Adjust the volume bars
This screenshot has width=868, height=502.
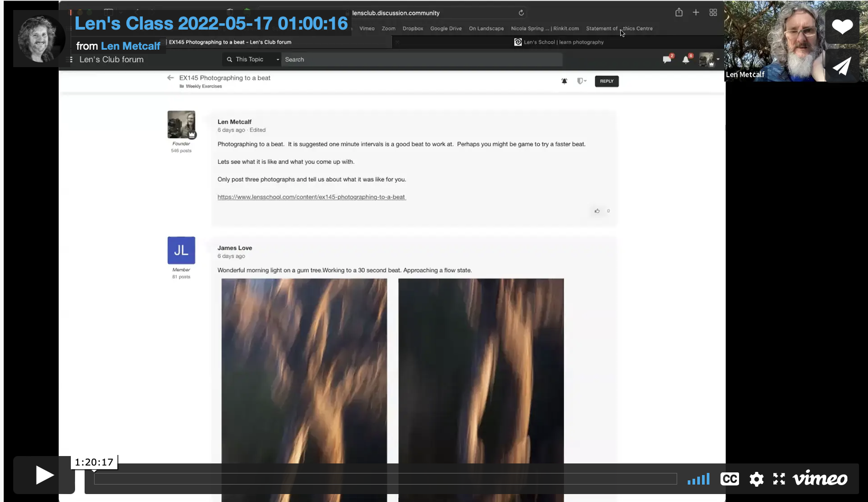[698, 479]
